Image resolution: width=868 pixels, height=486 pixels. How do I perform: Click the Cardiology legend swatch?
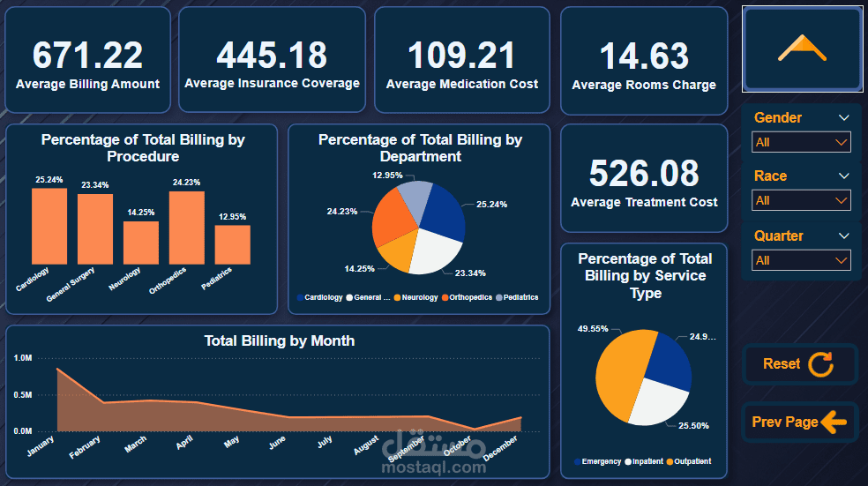pos(300,298)
